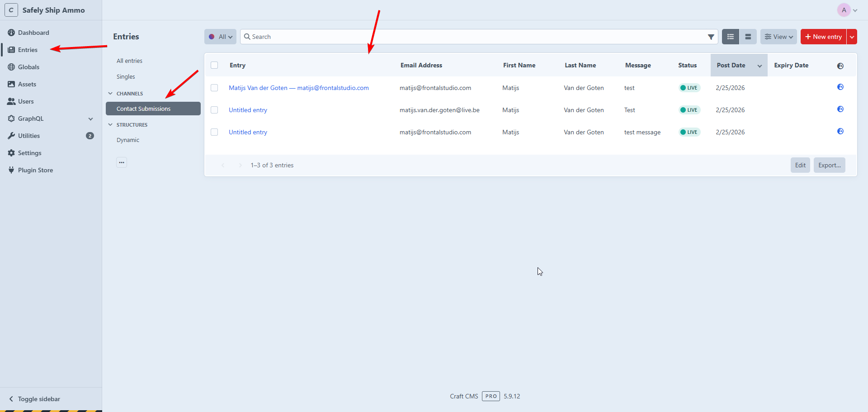Click the Entries icon in the sidebar
Viewport: 868px width, 412px height.
coord(11,50)
